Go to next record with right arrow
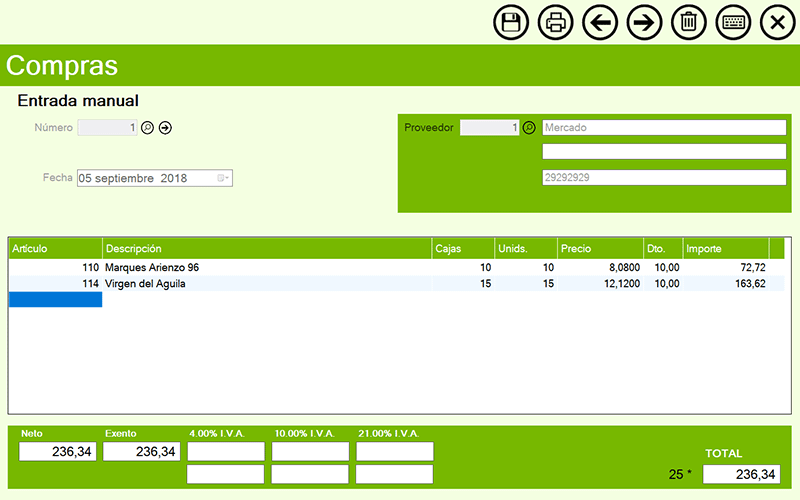The image size is (800, 500). click(645, 22)
